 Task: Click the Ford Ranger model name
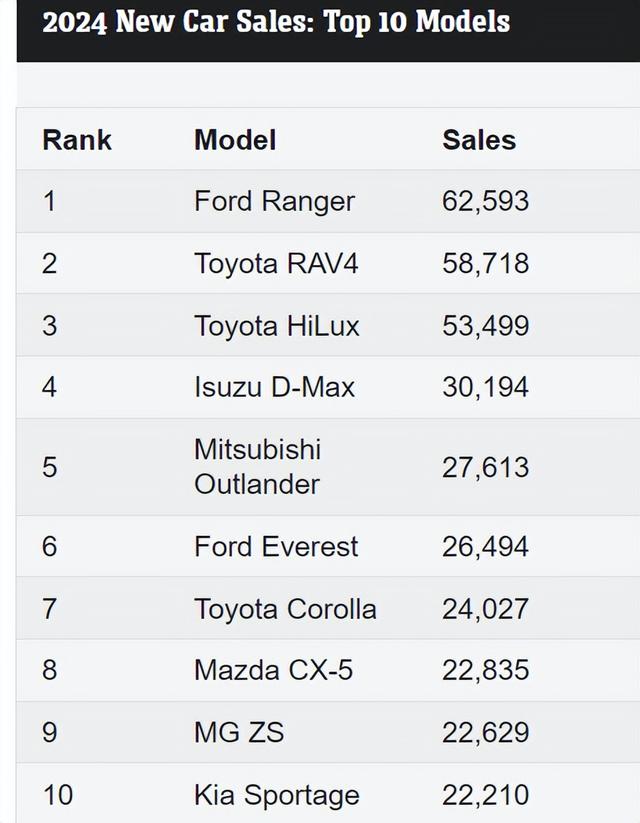click(x=275, y=202)
